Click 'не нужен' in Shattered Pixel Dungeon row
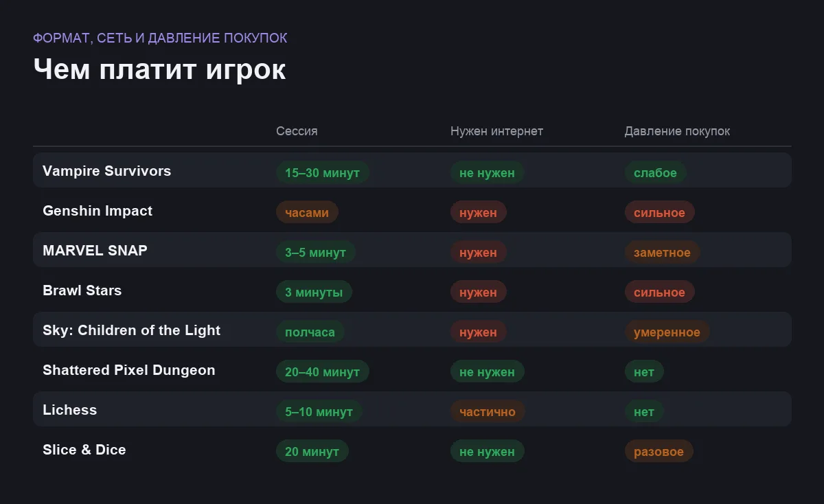Image resolution: width=824 pixels, height=504 pixels. [488, 371]
